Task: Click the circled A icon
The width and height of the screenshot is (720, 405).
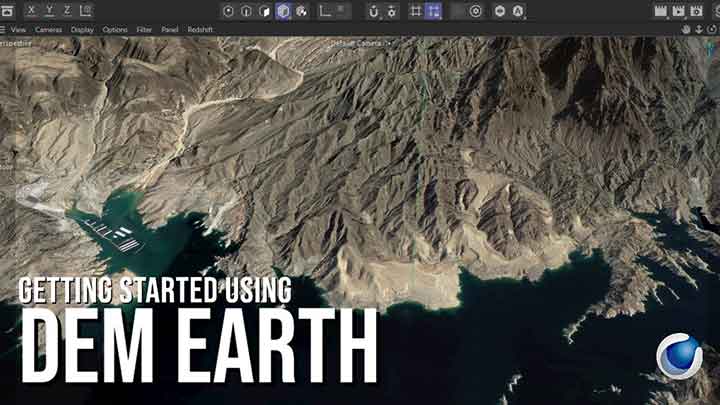Action: pyautogui.click(x=518, y=11)
